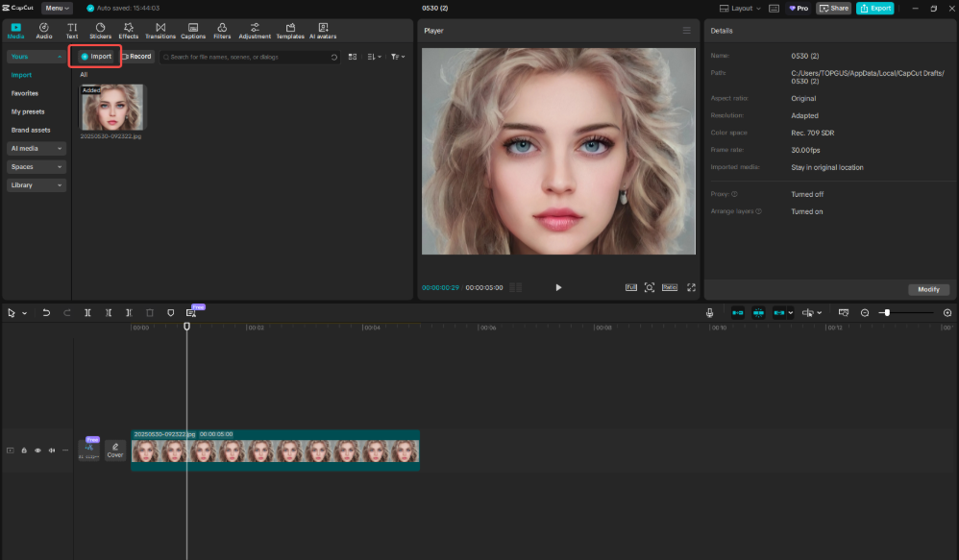This screenshot has width=959, height=560.
Task: Export the project
Action: tap(875, 8)
